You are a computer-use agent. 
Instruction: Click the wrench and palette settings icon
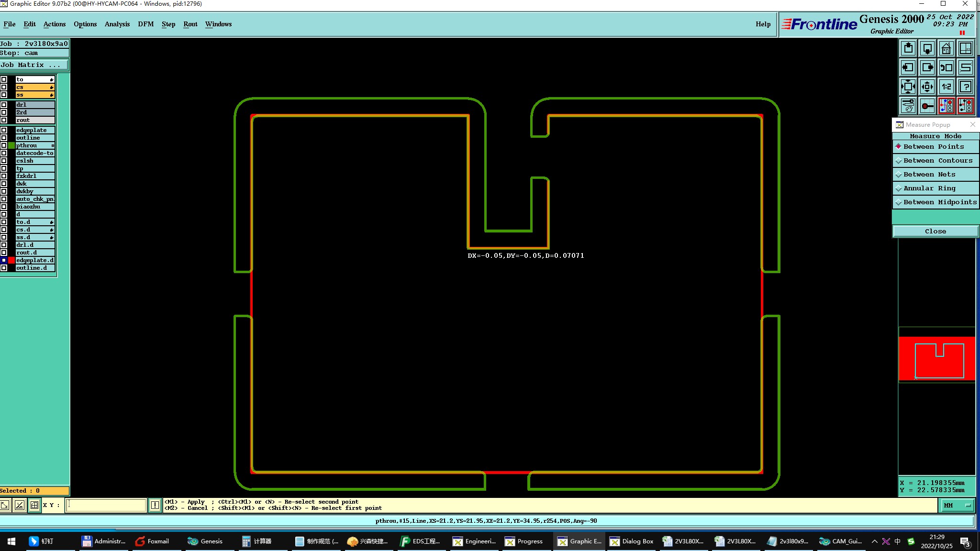click(908, 106)
